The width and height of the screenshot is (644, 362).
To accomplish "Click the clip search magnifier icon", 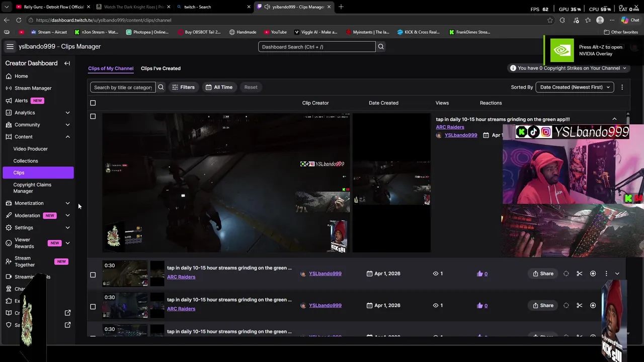I will pyautogui.click(x=161, y=87).
